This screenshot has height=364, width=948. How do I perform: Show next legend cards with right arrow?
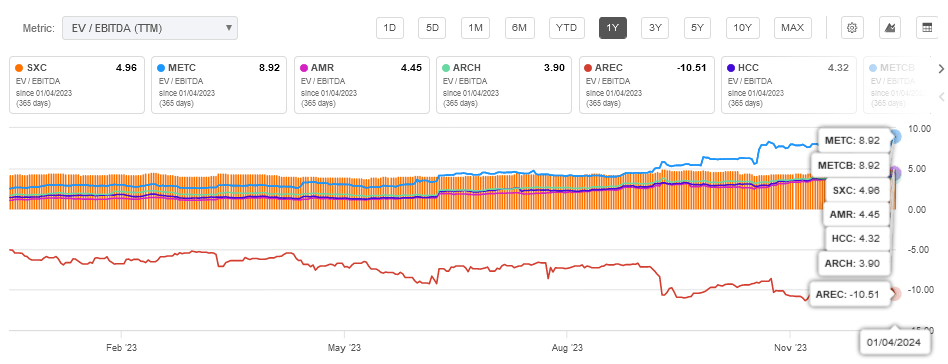click(x=941, y=68)
